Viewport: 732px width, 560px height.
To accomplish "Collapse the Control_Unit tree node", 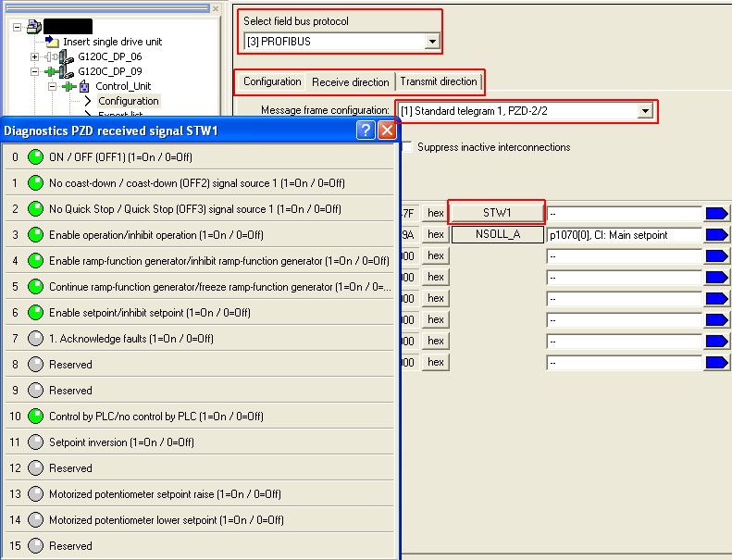I will [52, 87].
